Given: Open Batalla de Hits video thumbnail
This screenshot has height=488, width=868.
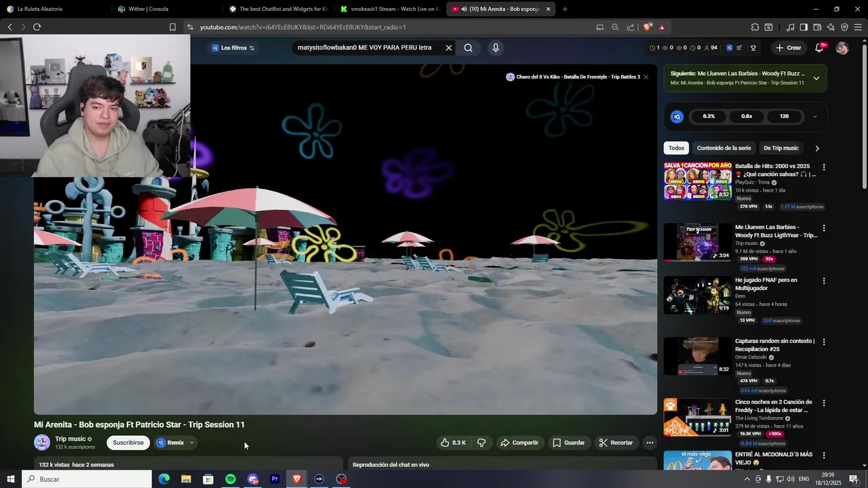Looking at the screenshot, I should (x=698, y=181).
